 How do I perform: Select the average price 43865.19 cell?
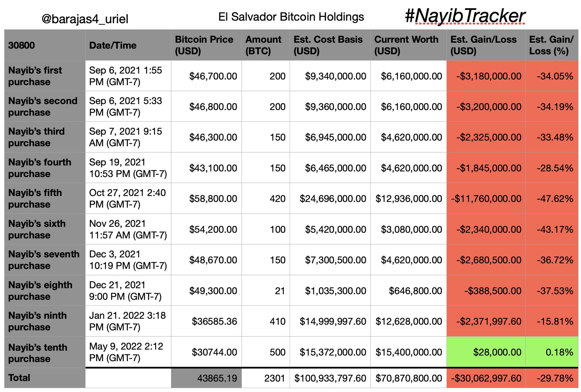217,378
